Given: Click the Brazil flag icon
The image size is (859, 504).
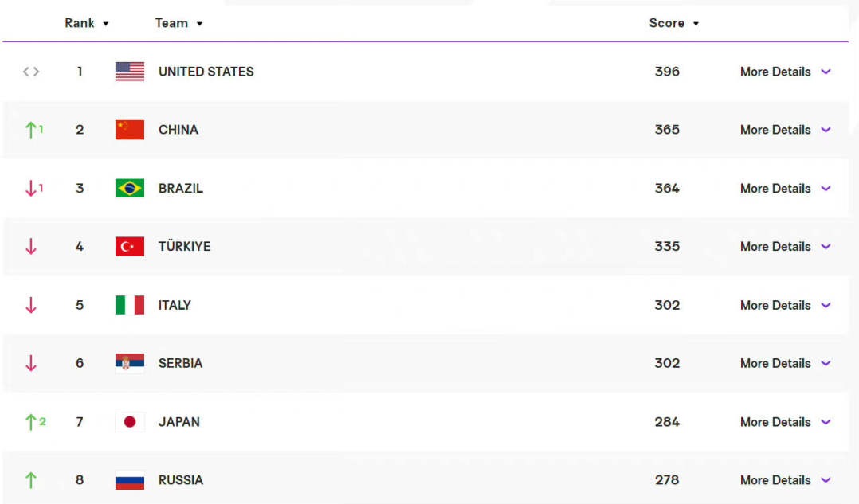Looking at the screenshot, I should pos(130,188).
